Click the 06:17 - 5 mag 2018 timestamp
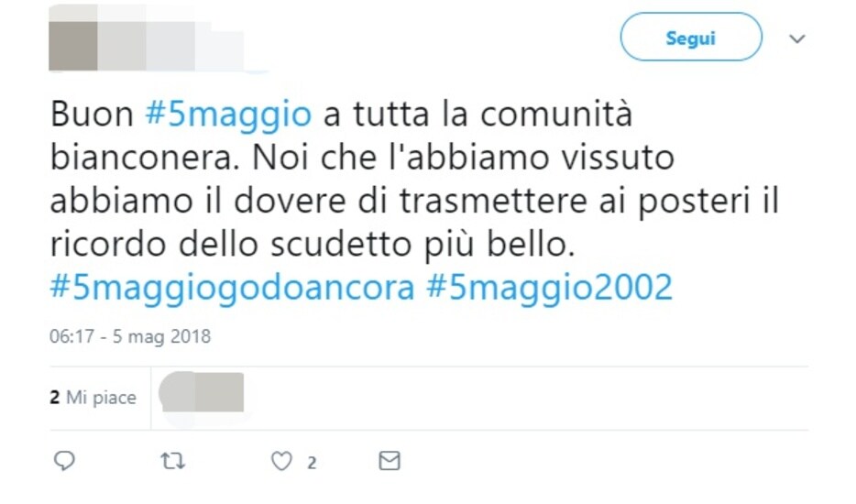Screen dimensions: 856x504 130,336
